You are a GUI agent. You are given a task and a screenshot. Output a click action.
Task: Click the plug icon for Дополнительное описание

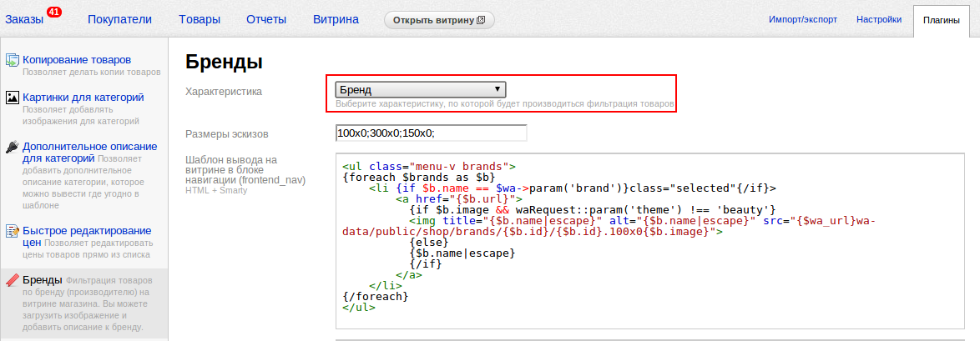click(13, 147)
